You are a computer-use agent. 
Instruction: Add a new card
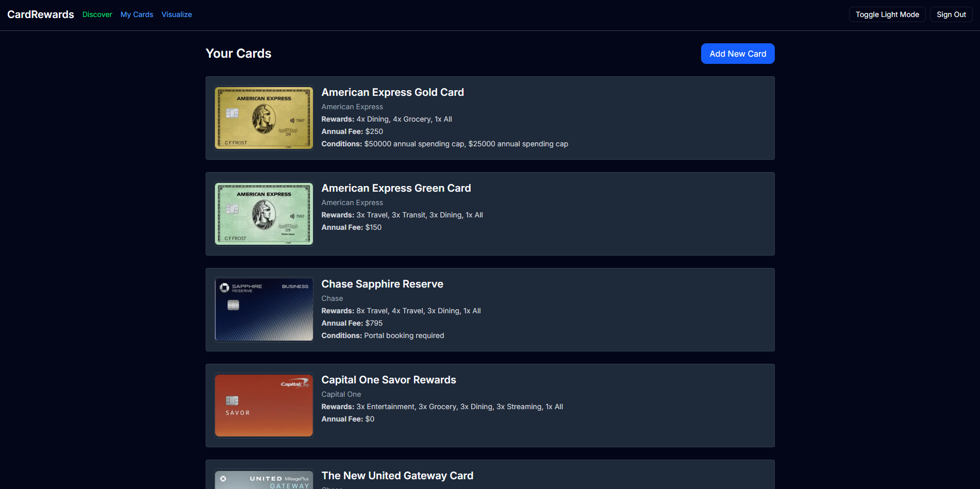[x=738, y=54]
